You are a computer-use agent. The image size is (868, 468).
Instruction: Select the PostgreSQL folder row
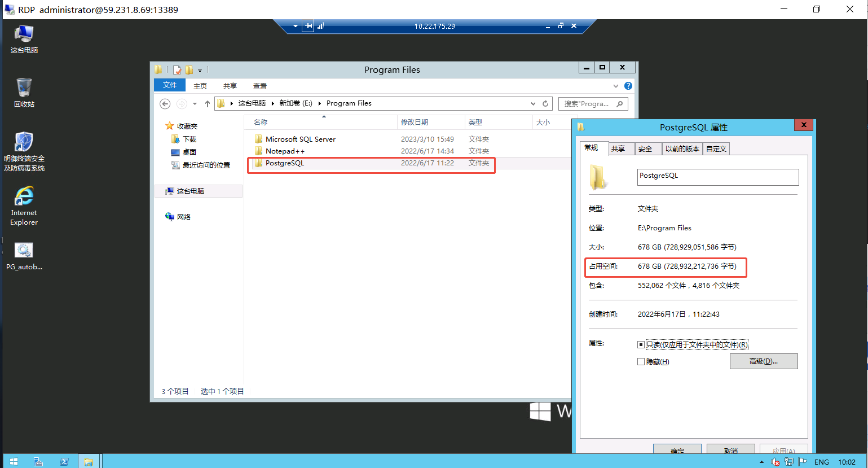click(409, 163)
